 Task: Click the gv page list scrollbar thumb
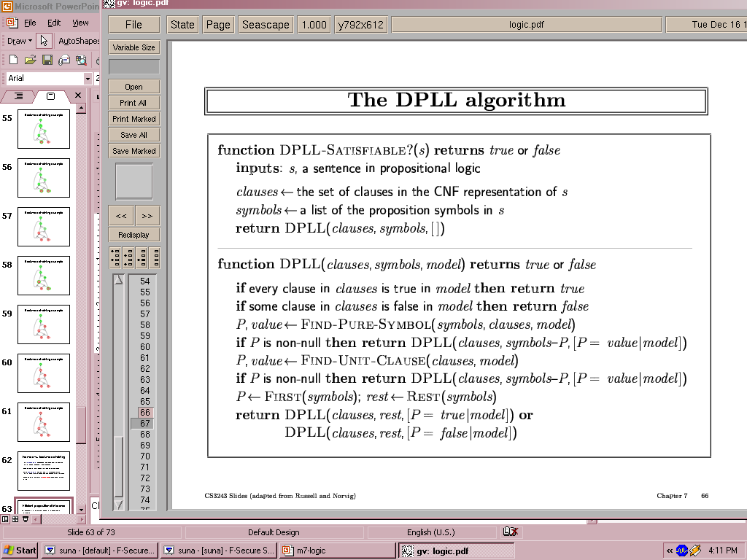click(x=118, y=467)
